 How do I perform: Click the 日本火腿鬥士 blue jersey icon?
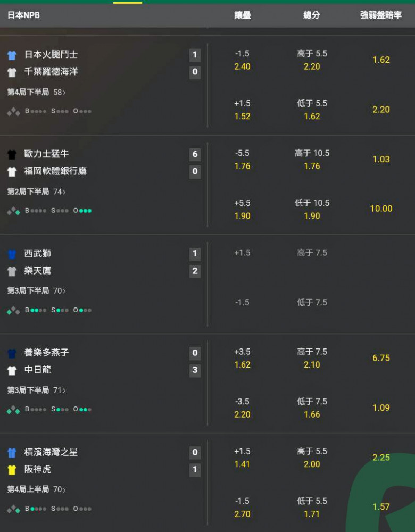pos(12,55)
